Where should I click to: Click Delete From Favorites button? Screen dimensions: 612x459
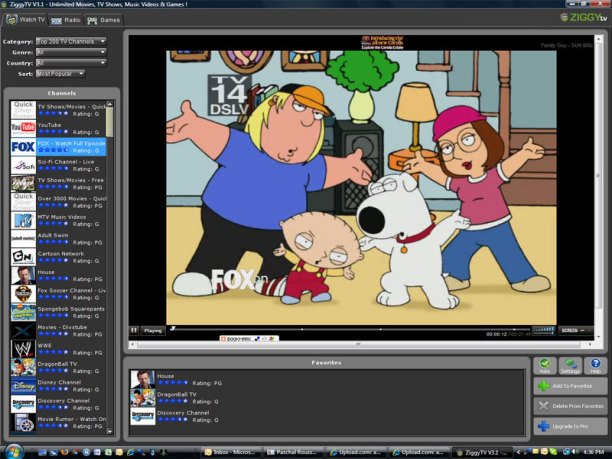pyautogui.click(x=570, y=405)
